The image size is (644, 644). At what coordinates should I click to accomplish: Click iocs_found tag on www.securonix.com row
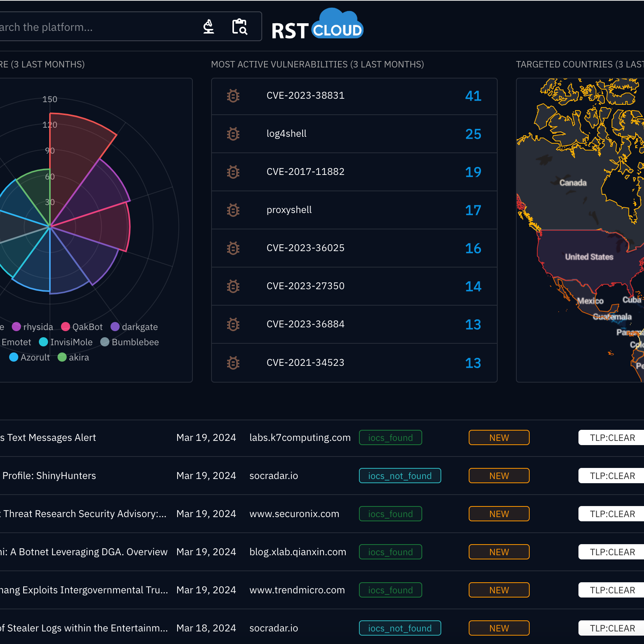tap(390, 514)
